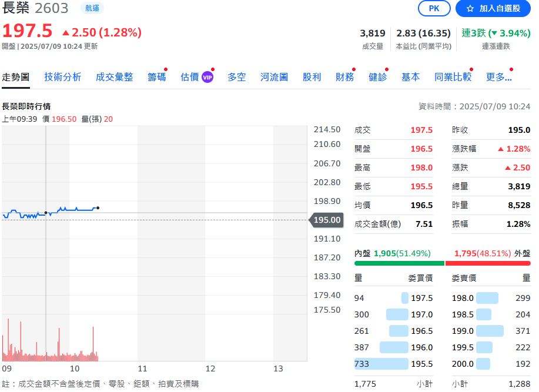Switch to the 河流圖 tab
This screenshot has width=539, height=392.
[x=274, y=77]
